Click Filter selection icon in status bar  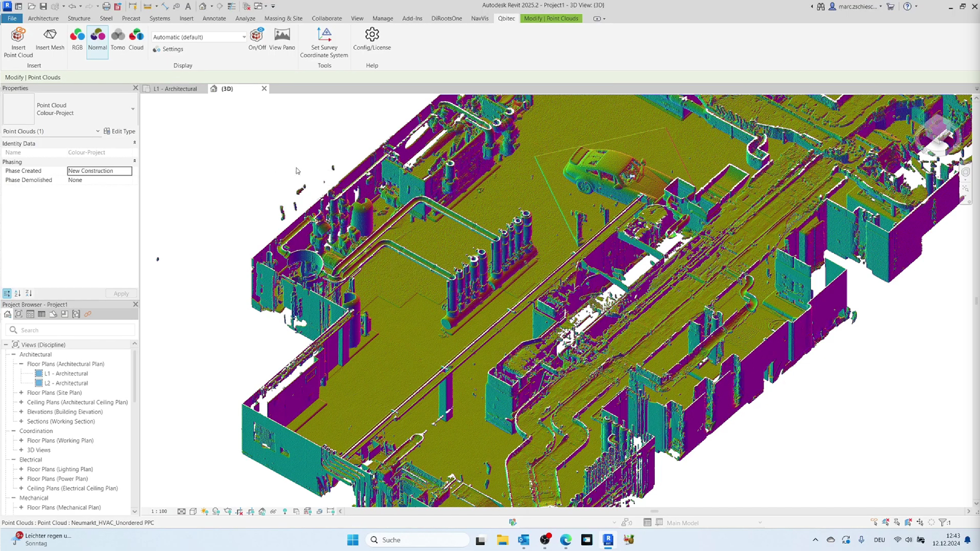pos(943,522)
